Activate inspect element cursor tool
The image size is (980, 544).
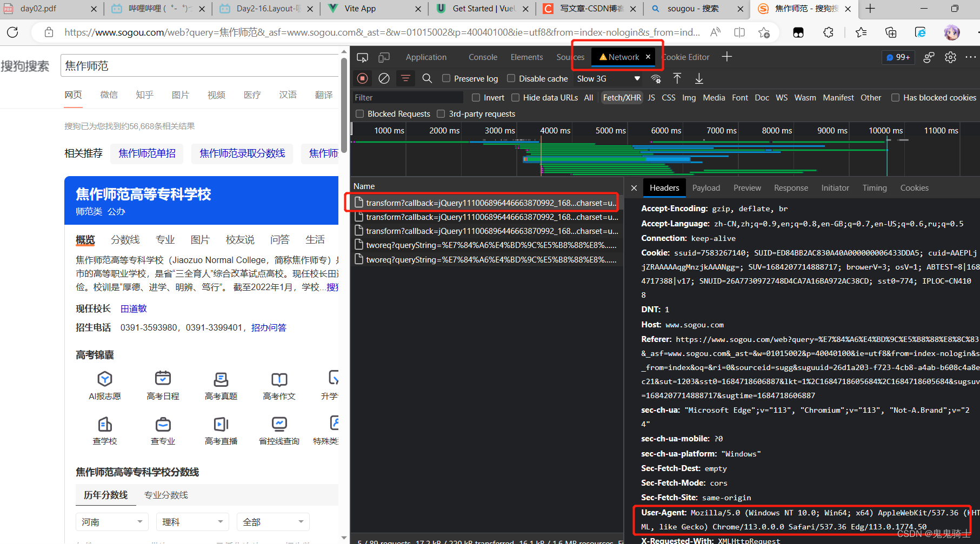click(362, 57)
